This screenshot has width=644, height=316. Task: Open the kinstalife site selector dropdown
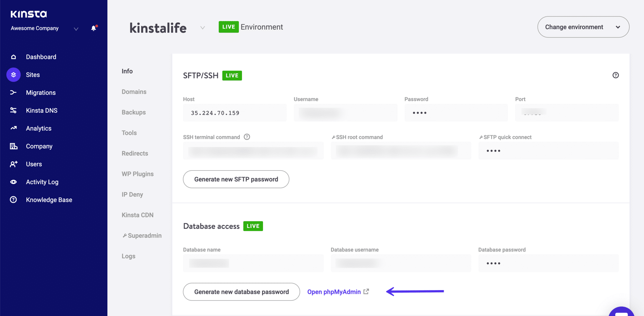(x=202, y=27)
